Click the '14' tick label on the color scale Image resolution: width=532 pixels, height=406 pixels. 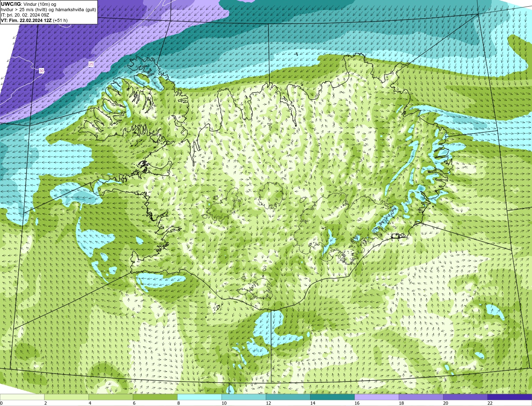(x=313, y=403)
